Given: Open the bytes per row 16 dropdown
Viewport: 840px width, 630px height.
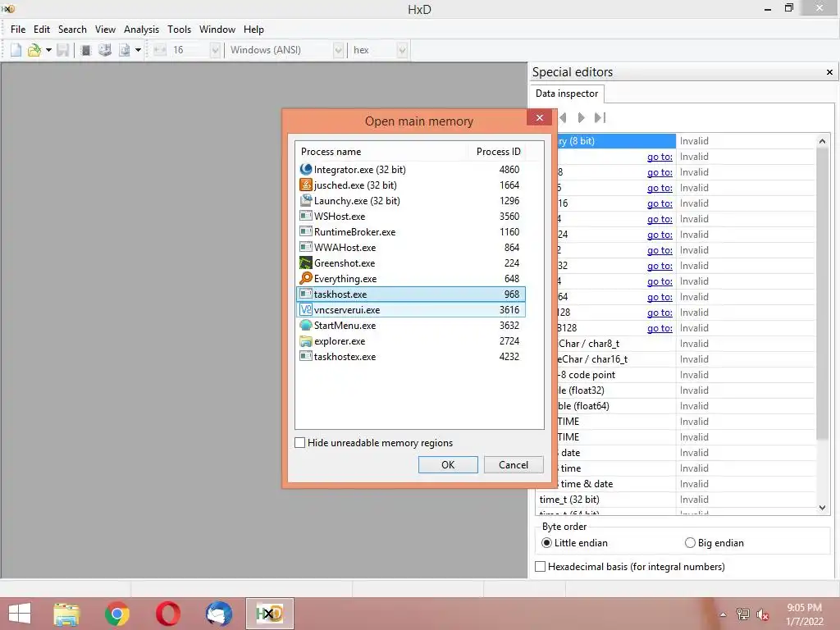Looking at the screenshot, I should click(x=215, y=50).
